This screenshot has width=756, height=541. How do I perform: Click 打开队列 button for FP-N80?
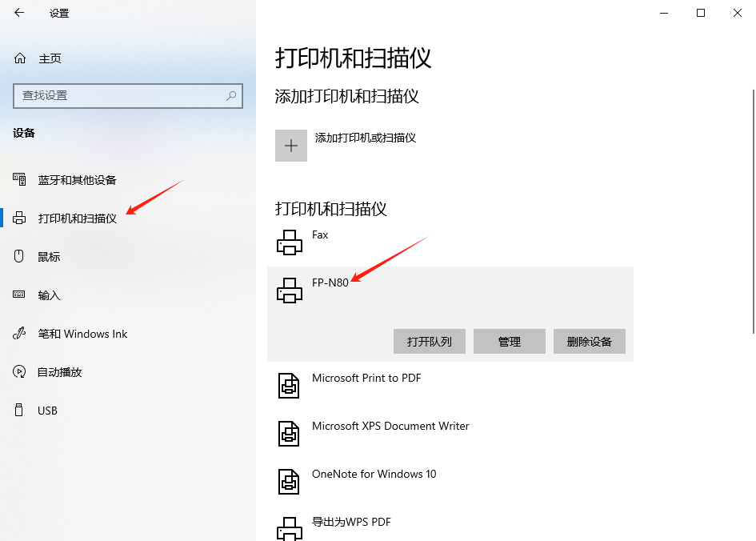click(429, 342)
